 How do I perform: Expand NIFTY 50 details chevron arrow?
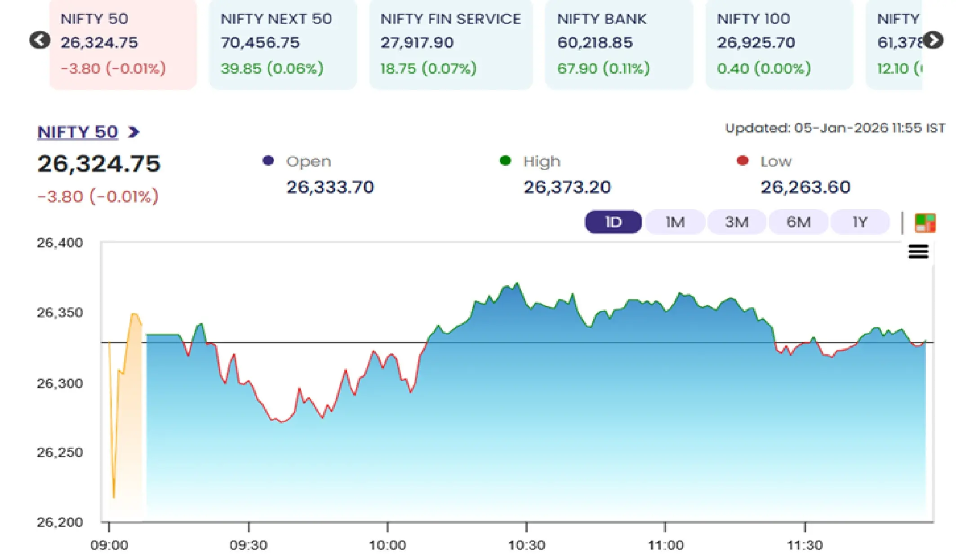133,132
